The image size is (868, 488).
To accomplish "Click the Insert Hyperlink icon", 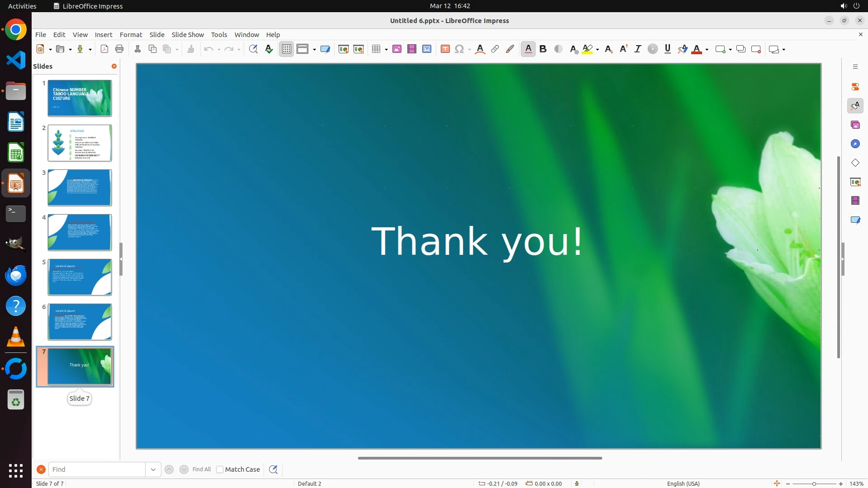I will tap(495, 49).
